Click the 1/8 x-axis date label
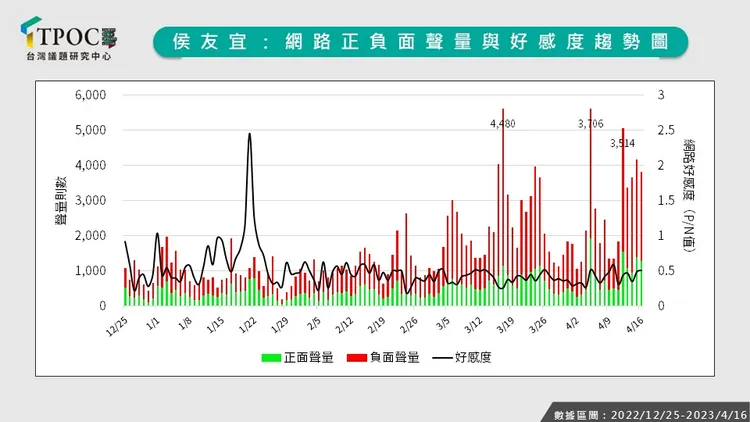Viewport: 750px width, 422px height. tap(185, 324)
